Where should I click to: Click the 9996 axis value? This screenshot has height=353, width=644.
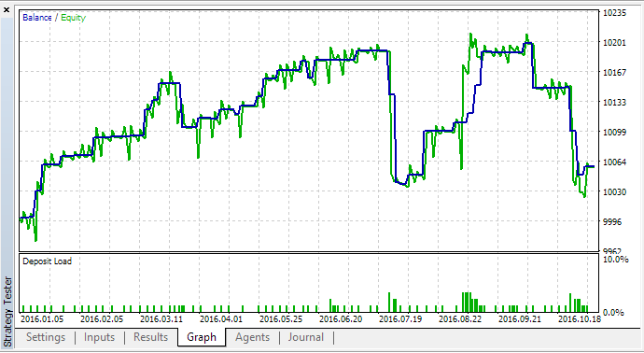[612, 222]
